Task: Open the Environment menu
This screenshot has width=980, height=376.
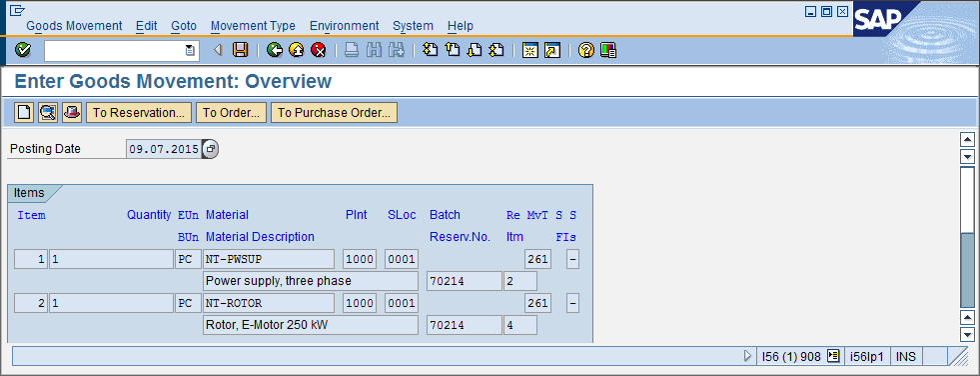Action: (x=345, y=26)
